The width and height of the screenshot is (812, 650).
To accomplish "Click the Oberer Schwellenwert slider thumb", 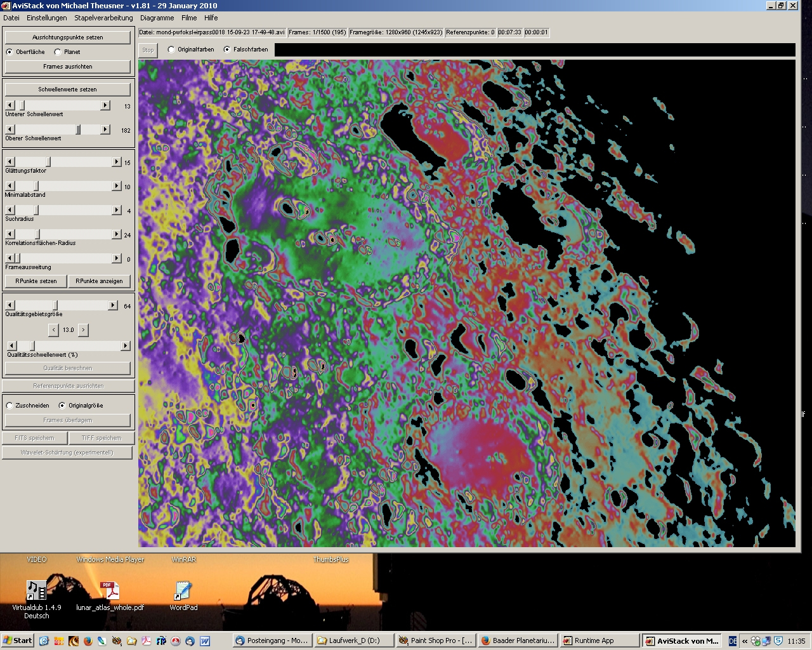I will tap(79, 129).
